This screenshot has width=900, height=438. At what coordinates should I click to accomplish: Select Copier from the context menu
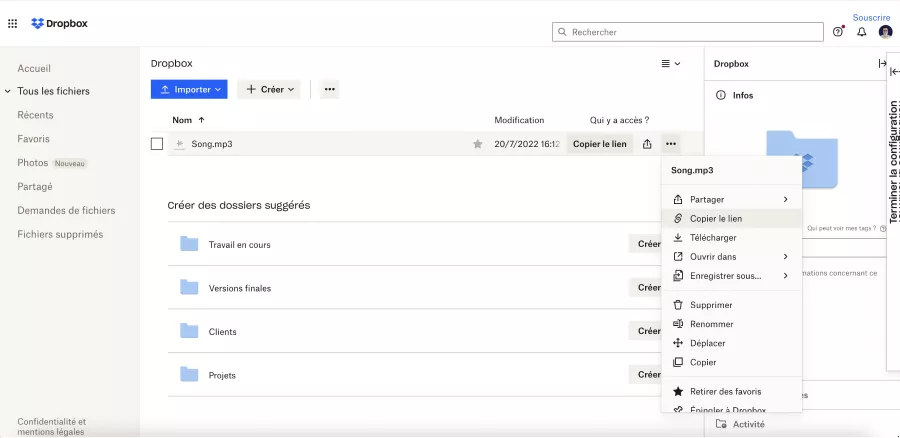pyautogui.click(x=731, y=362)
